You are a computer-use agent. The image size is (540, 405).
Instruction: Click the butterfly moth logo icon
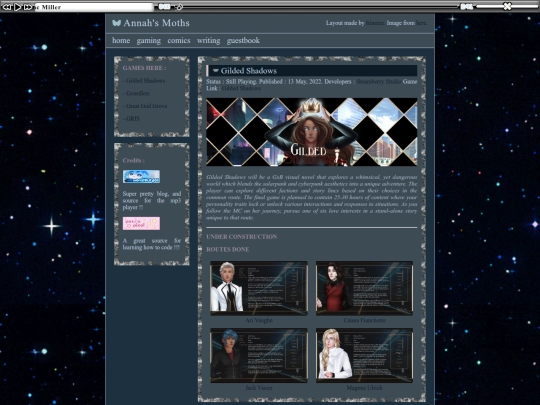point(116,23)
